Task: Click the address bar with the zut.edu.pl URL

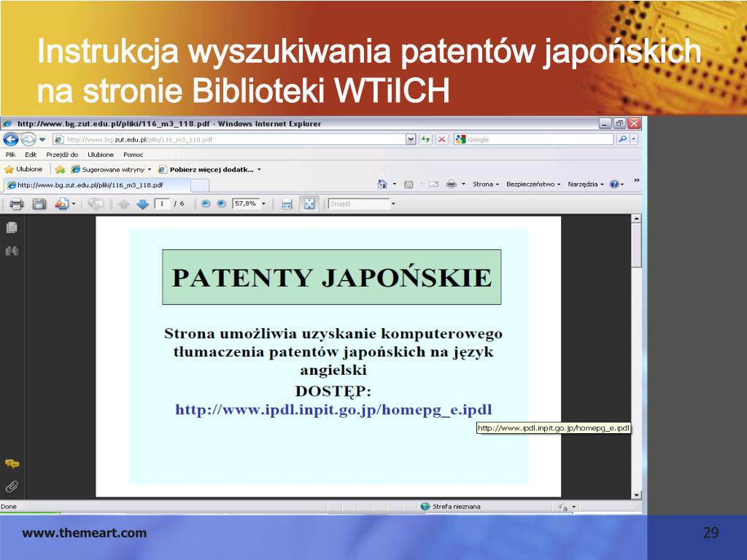Action: [228, 139]
